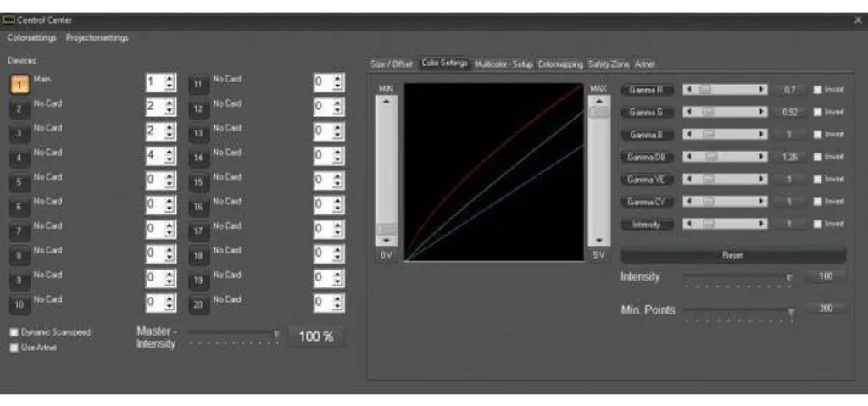The height and width of the screenshot is (406, 868).
Task: Open the Colorsettings menu
Action: tap(32, 37)
